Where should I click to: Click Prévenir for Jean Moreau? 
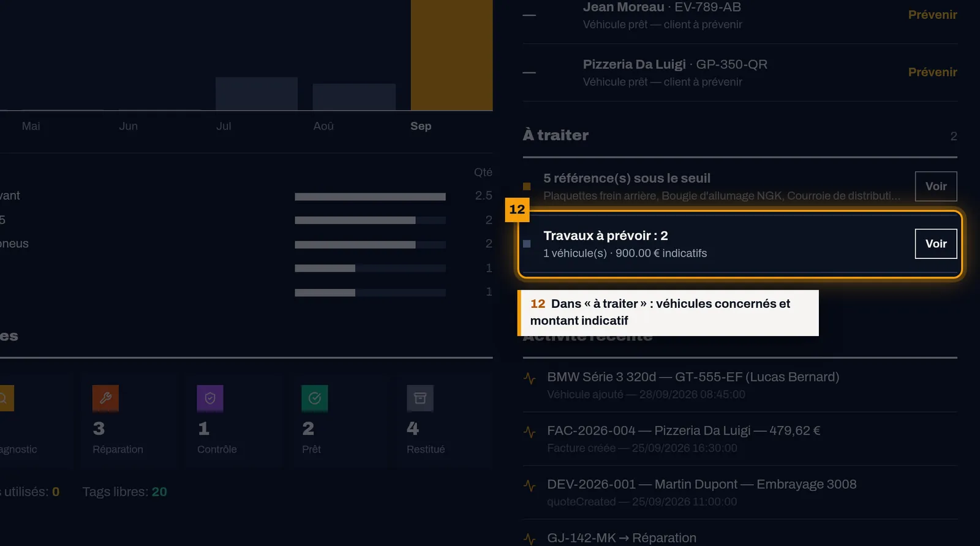[932, 15]
